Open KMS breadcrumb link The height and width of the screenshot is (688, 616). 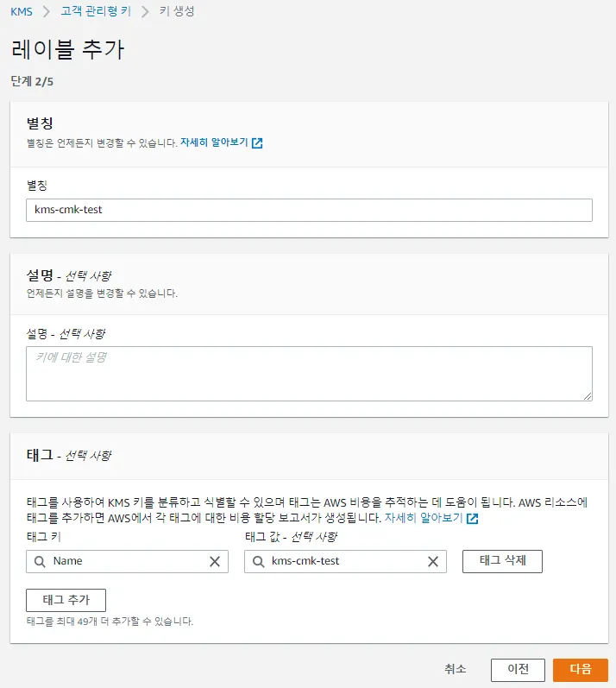coord(22,11)
